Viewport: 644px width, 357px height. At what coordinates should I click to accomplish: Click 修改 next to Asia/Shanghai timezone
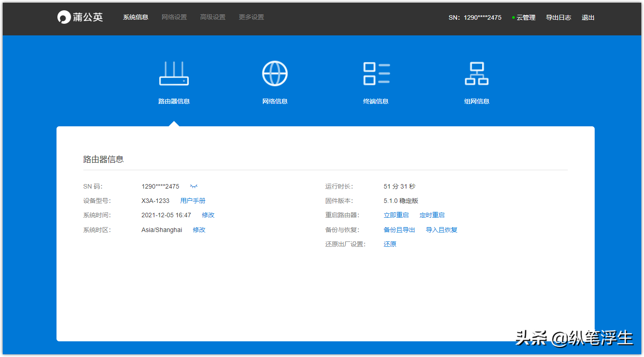click(199, 230)
